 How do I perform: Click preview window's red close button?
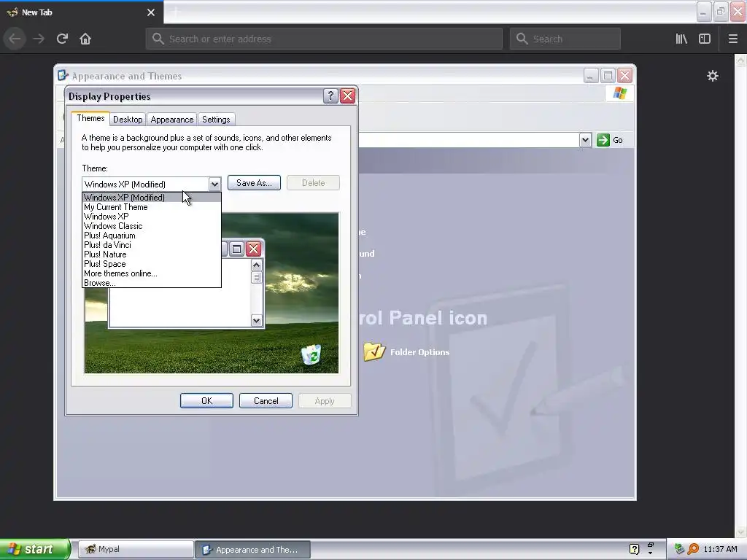(254, 249)
